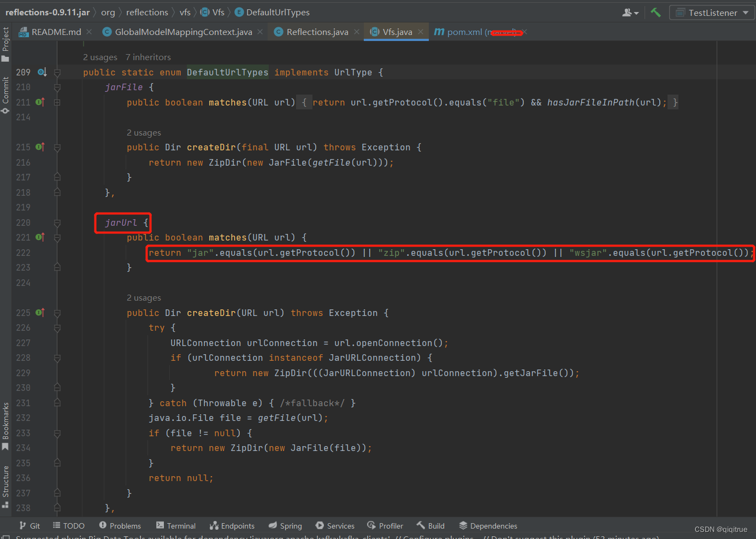Collapse createDir method fold at line 225

[x=57, y=313]
